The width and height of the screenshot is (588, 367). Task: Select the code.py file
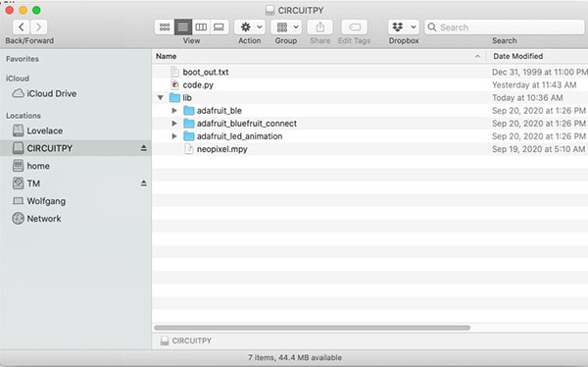pos(198,85)
